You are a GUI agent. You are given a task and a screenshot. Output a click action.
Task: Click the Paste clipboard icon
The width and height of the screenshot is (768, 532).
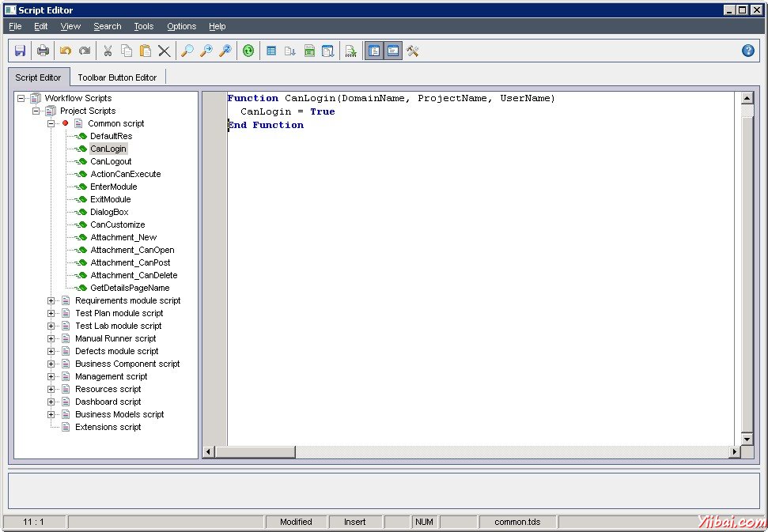[x=146, y=51]
